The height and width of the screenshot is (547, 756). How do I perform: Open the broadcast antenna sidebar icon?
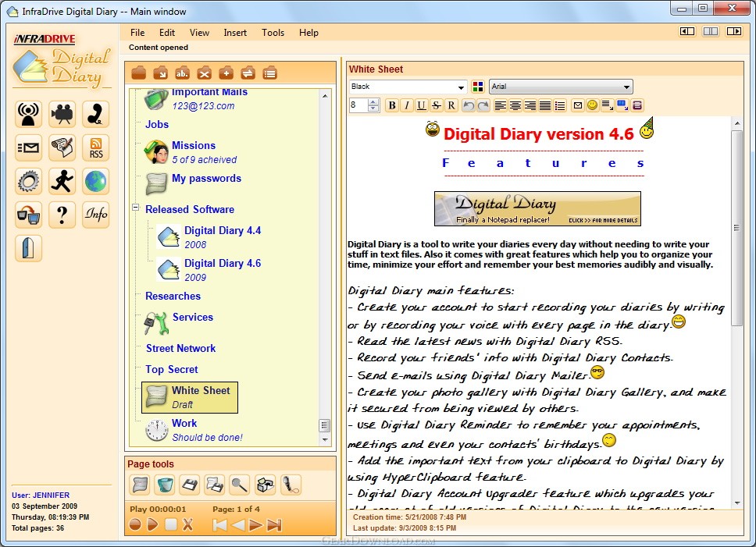(x=28, y=114)
